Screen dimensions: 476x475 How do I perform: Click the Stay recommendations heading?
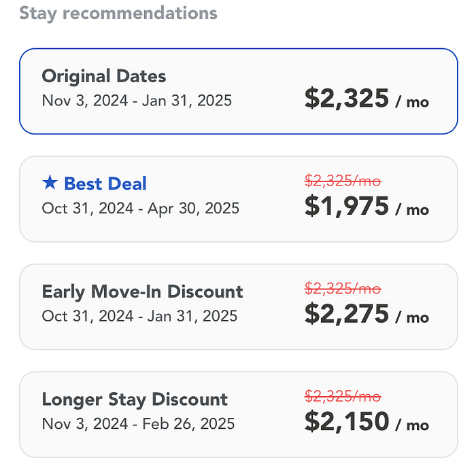[118, 13]
